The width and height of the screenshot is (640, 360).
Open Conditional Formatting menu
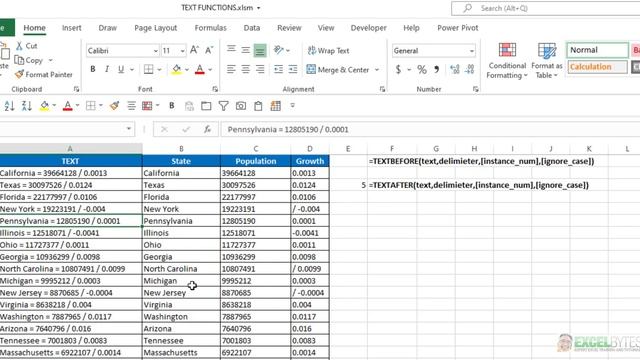pos(507,61)
